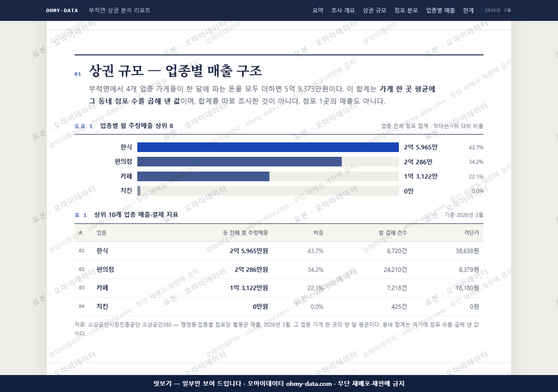Click chart value 2억 5,965만
The image size is (558, 392).
tap(421, 147)
